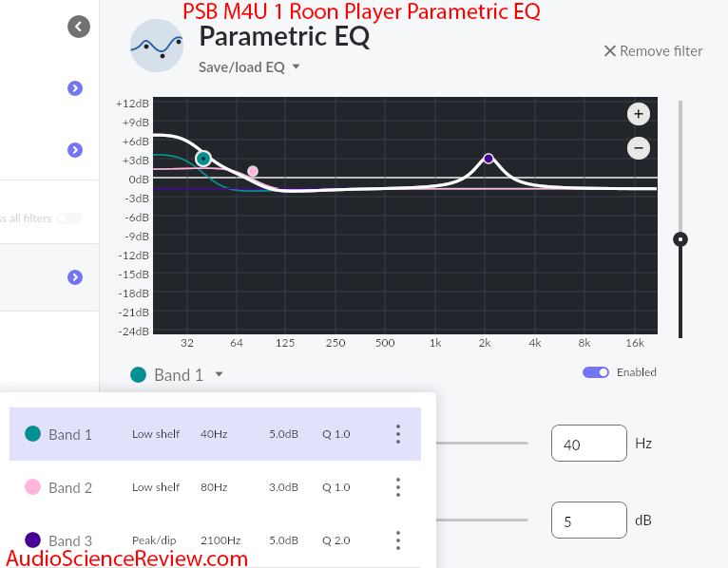
Task: Click the third purple sidebar chevron
Action: point(75,277)
